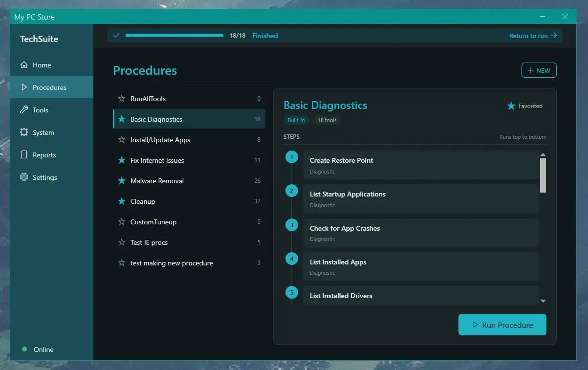Click the Settings gear icon
The width and height of the screenshot is (588, 370).
click(24, 177)
